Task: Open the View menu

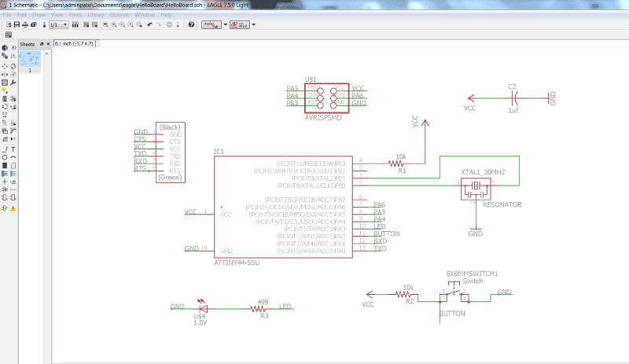Action: pyautogui.click(x=57, y=15)
